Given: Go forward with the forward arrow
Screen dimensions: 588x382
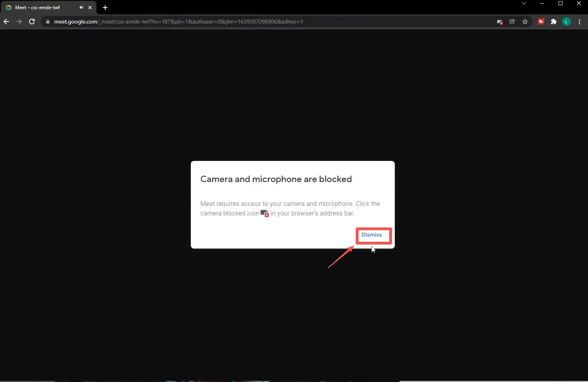Looking at the screenshot, I should [x=19, y=22].
